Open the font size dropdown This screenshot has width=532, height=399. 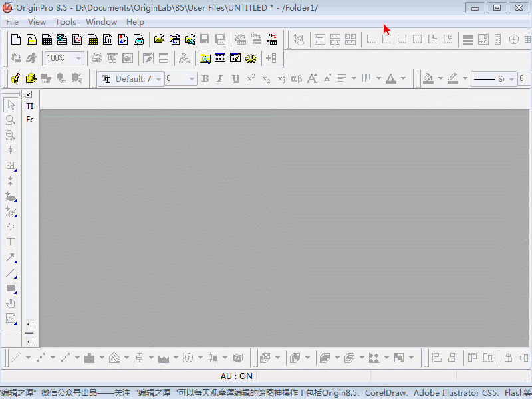tap(192, 79)
